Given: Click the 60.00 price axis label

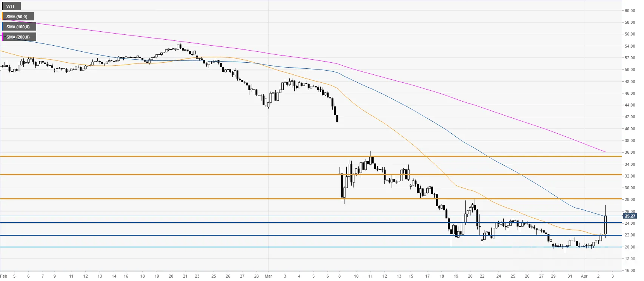Looking at the screenshot, I should (x=630, y=11).
